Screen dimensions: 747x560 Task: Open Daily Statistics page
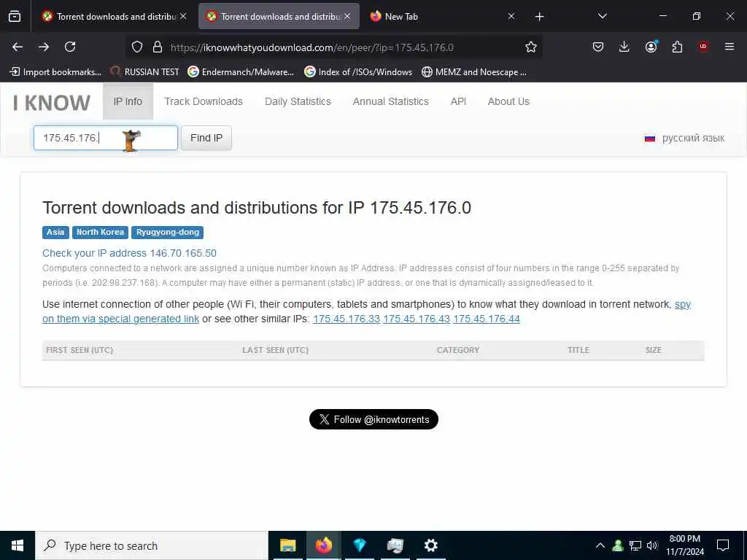point(298,101)
